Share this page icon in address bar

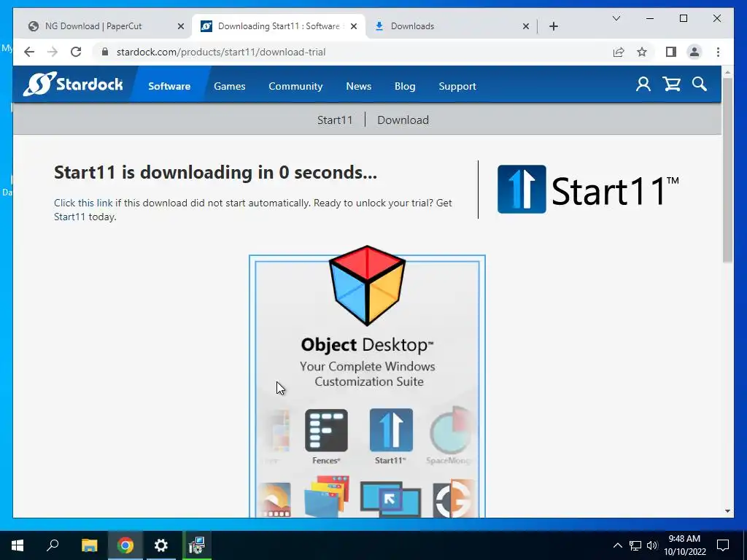(x=619, y=52)
